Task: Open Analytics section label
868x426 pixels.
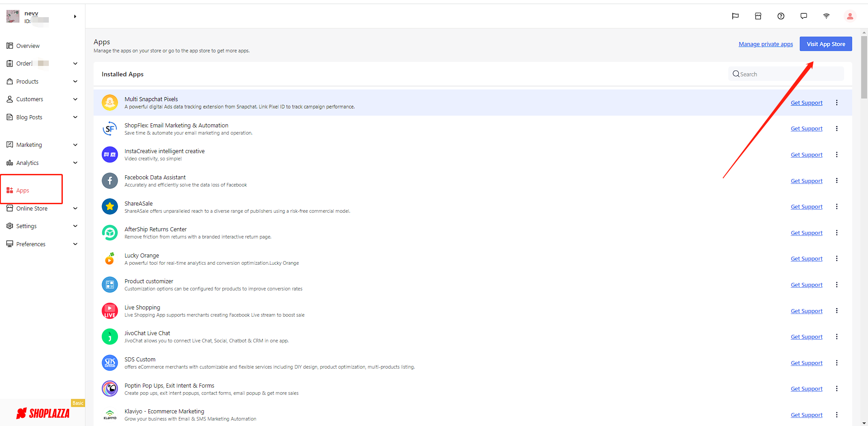Action: (28, 163)
